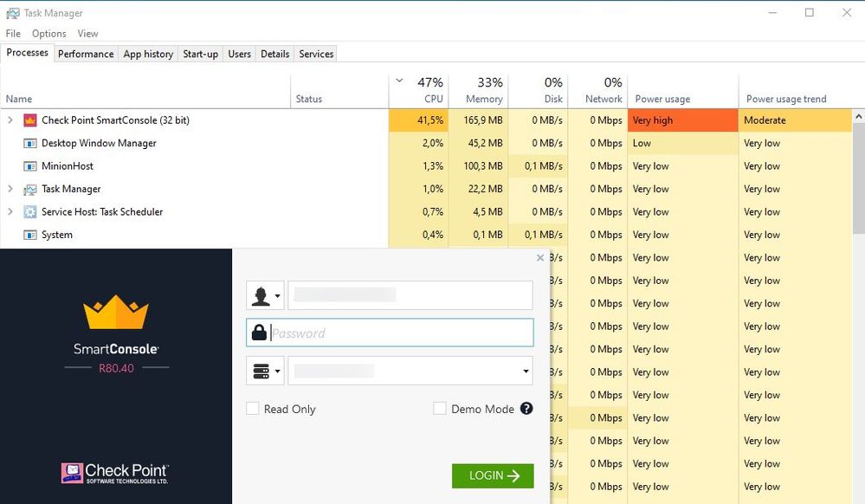The height and width of the screenshot is (504, 865).
Task: Open the server type icon dropdown
Action: point(265,371)
